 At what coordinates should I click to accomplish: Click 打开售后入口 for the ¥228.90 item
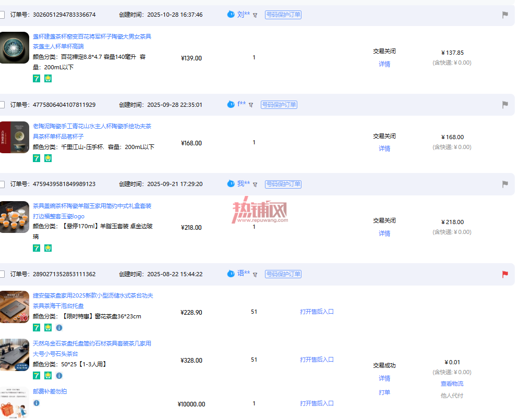pyautogui.click(x=317, y=312)
